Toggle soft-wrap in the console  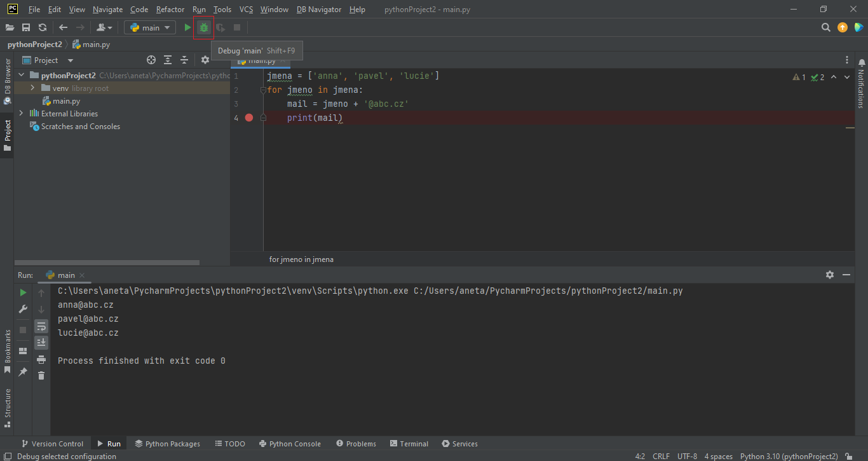tap(41, 326)
